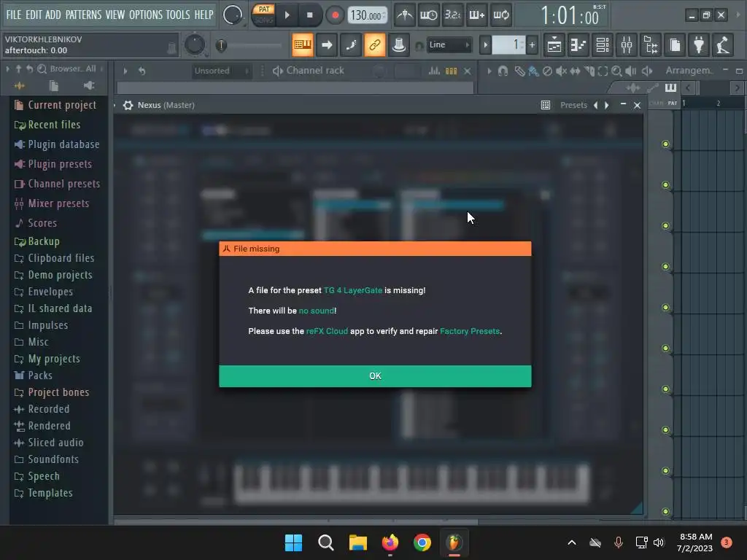Stop playback with the transport stop button

(309, 15)
